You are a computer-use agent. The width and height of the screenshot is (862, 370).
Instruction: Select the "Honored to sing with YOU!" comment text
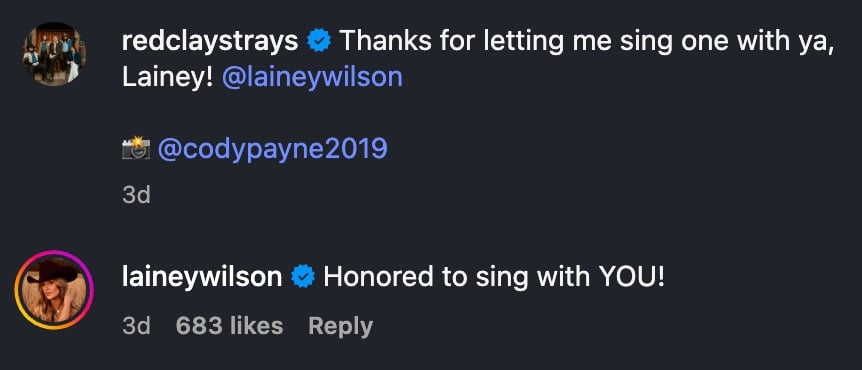[x=494, y=277]
